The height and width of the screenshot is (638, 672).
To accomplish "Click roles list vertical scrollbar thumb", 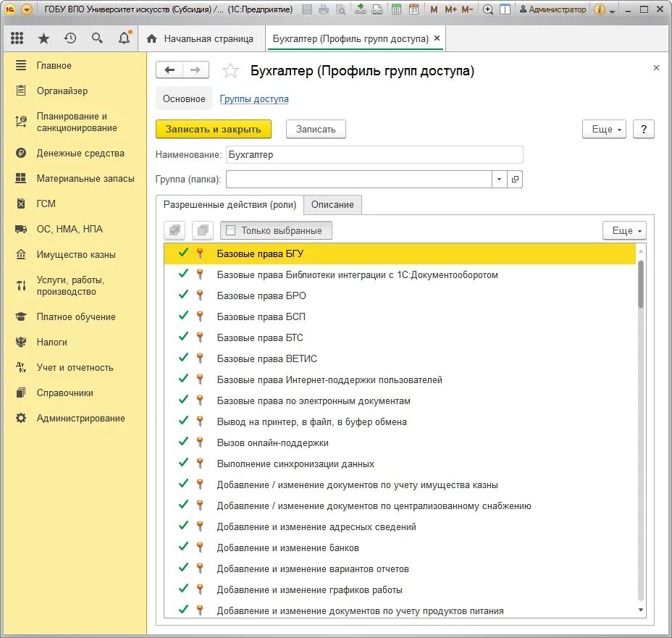I will (641, 284).
